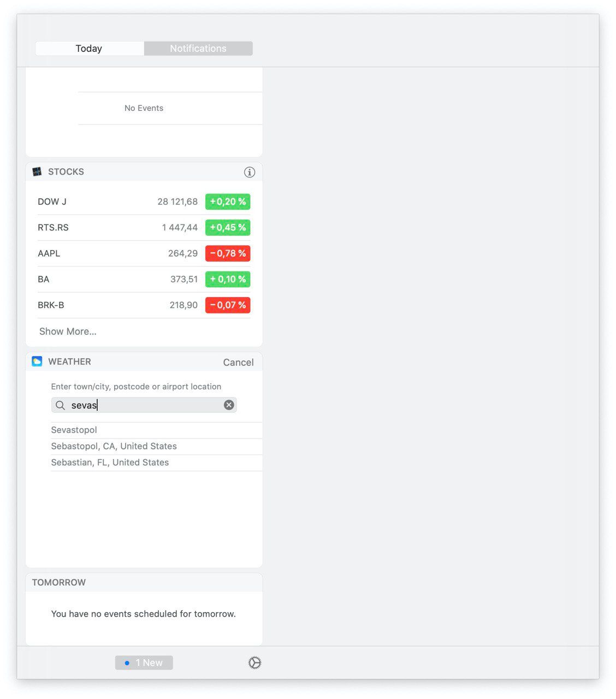Toggle BRK-B change badge display
The width and height of the screenshot is (616, 699).
click(228, 305)
